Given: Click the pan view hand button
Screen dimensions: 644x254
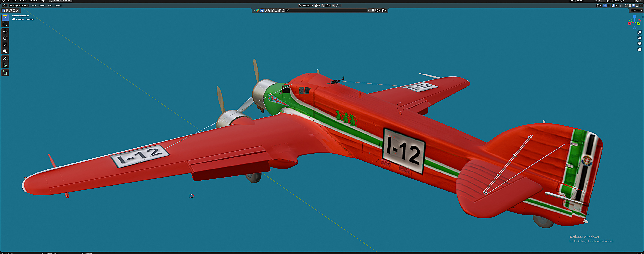Looking at the screenshot, I should pyautogui.click(x=640, y=38).
